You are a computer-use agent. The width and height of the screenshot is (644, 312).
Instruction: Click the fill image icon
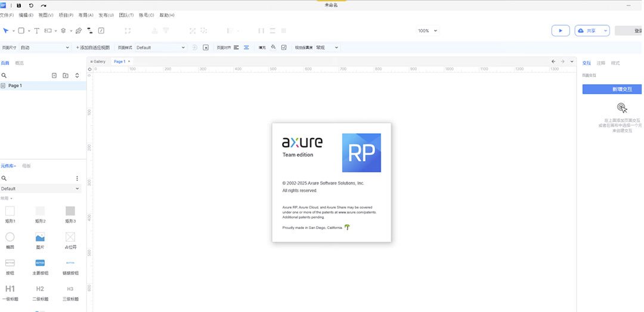284,47
